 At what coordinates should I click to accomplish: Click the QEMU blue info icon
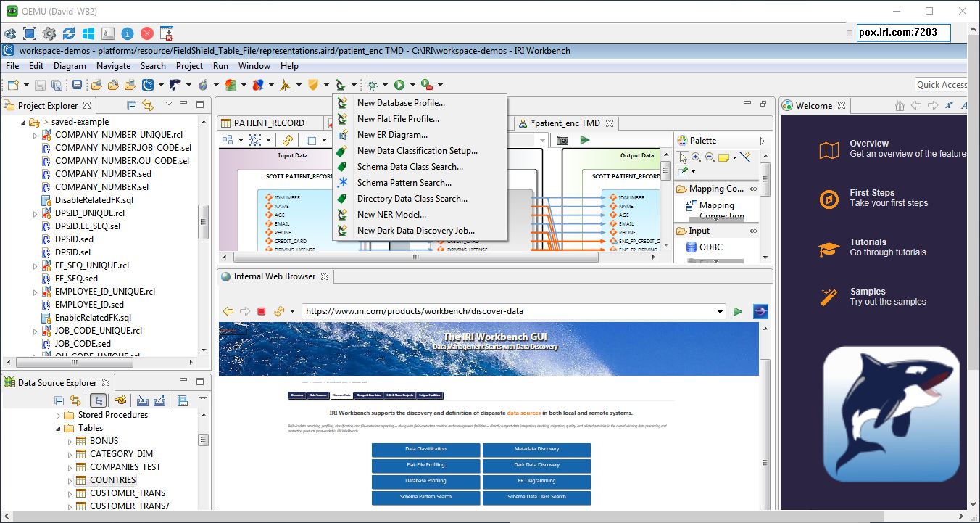(x=128, y=33)
